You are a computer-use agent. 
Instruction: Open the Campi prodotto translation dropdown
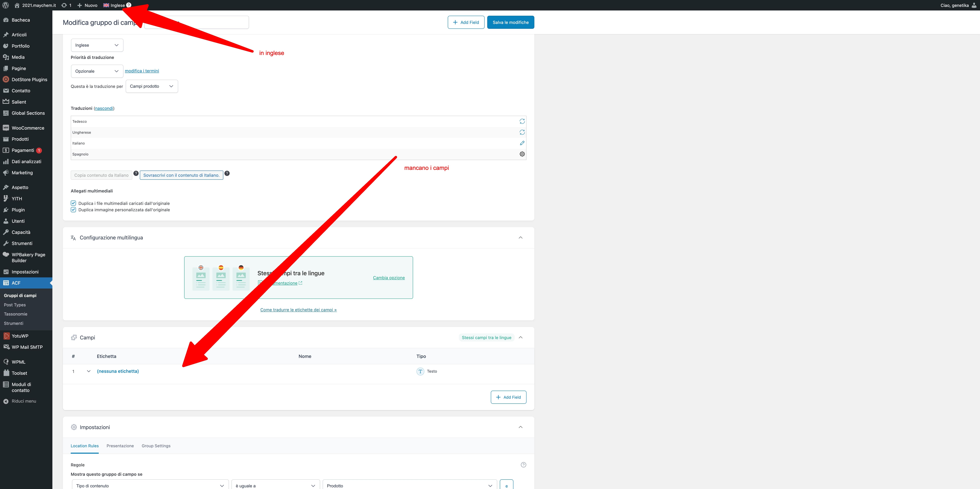pos(152,86)
